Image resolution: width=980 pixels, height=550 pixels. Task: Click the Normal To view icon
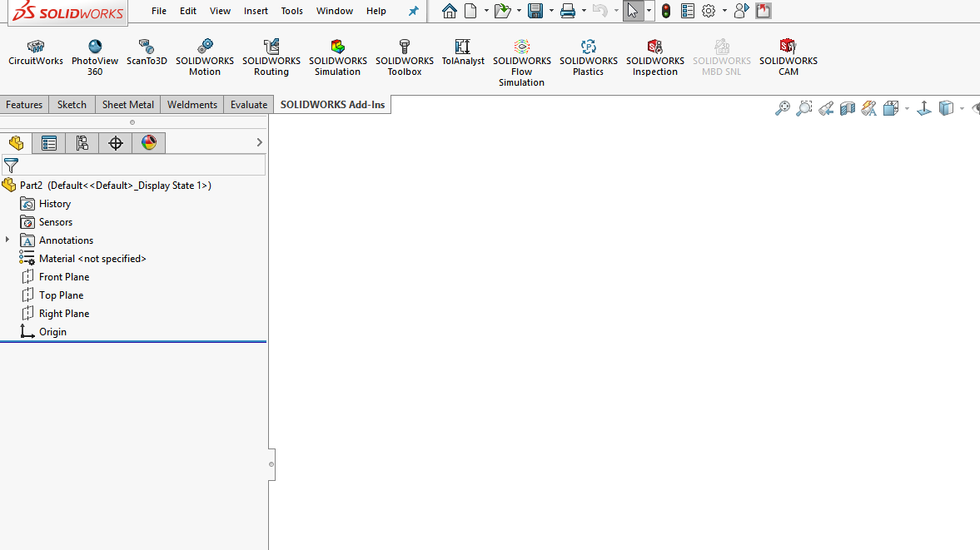(923, 109)
